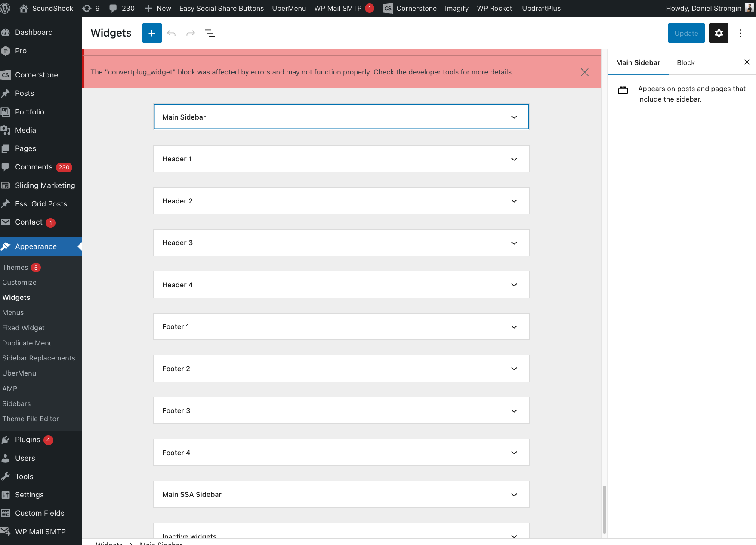
Task: Open the Theme File Editor link
Action: (x=31, y=419)
